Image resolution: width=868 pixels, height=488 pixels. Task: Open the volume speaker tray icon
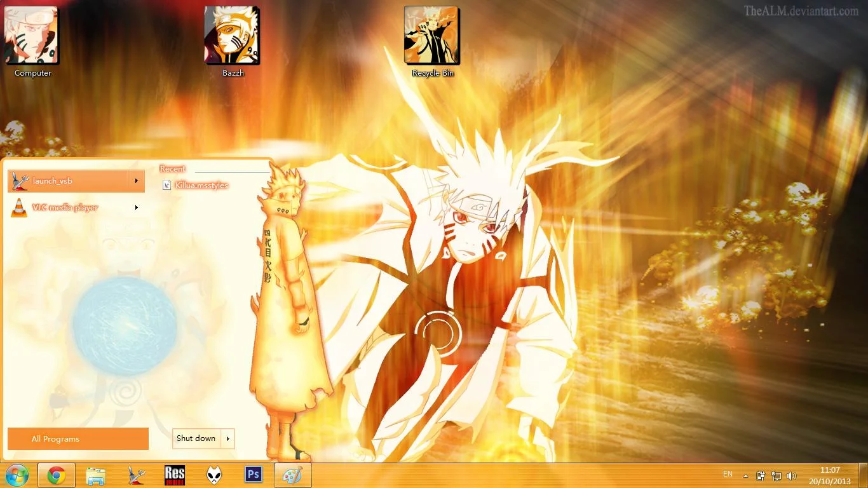coord(792,476)
